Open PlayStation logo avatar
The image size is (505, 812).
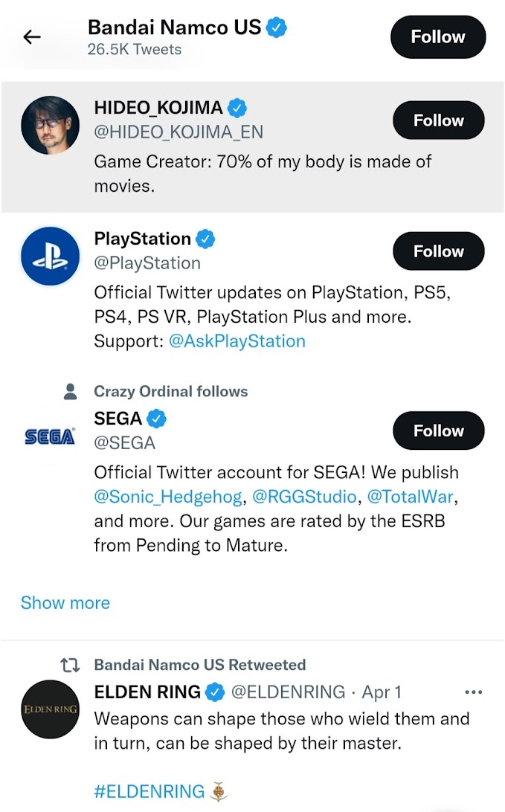click(x=50, y=257)
